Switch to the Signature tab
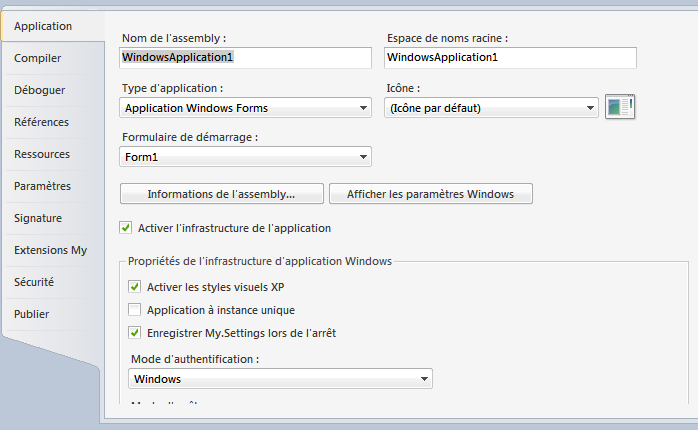Image resolution: width=698 pixels, height=430 pixels. pyautogui.click(x=38, y=218)
